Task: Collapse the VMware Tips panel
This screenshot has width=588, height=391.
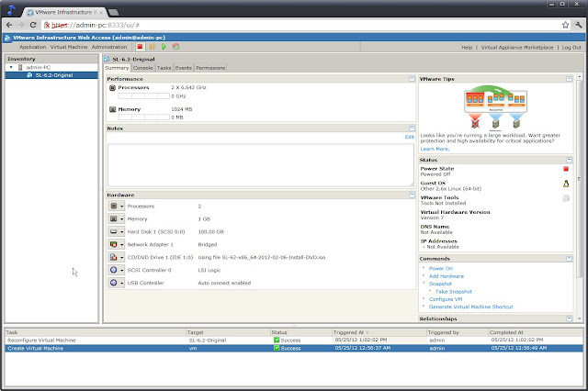Action: coord(570,79)
